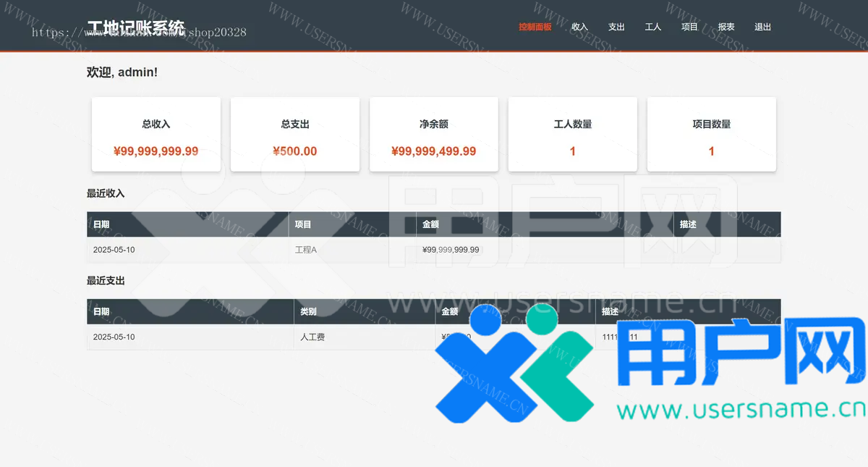
Task: Click the 工人数量 card
Action: pos(573,135)
